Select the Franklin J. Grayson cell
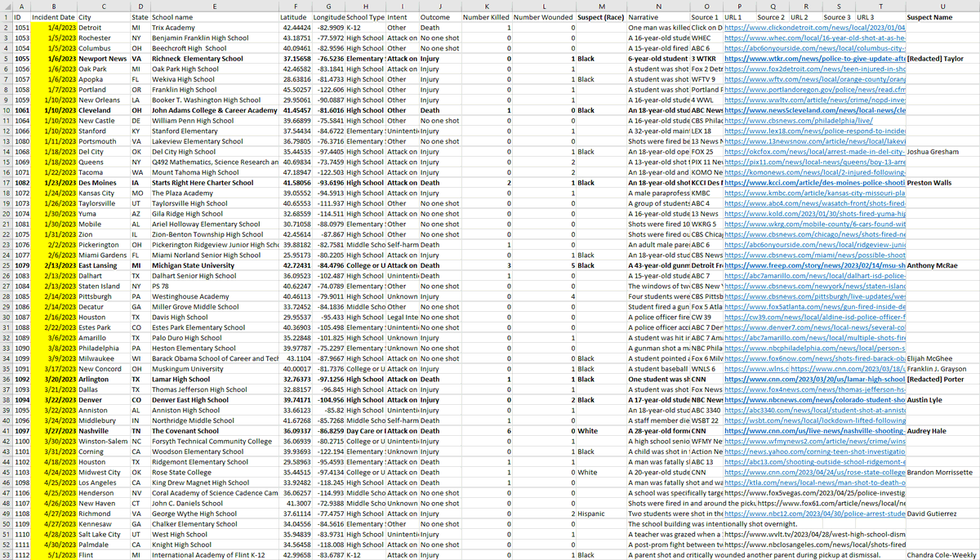Screen dimensions: 980x560 942,370
